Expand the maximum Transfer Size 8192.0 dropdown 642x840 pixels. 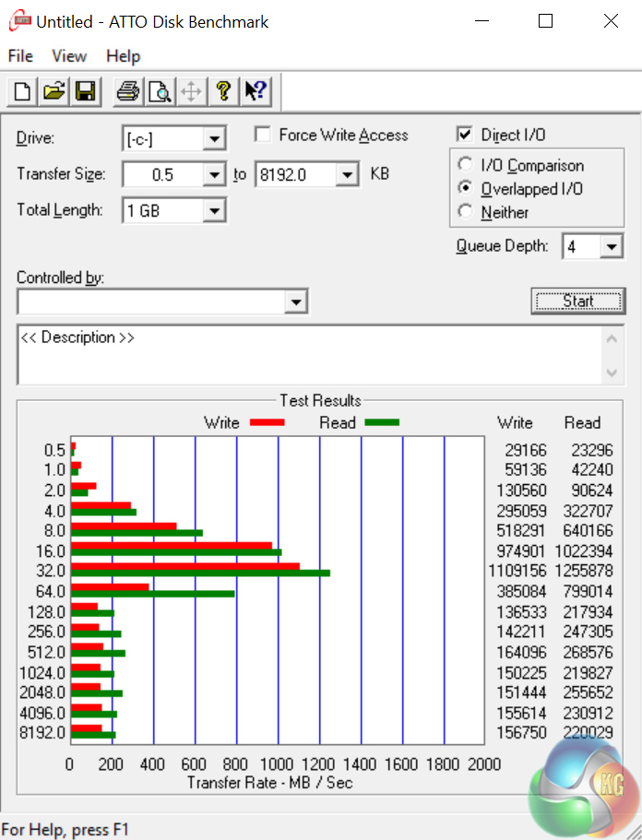pyautogui.click(x=347, y=174)
